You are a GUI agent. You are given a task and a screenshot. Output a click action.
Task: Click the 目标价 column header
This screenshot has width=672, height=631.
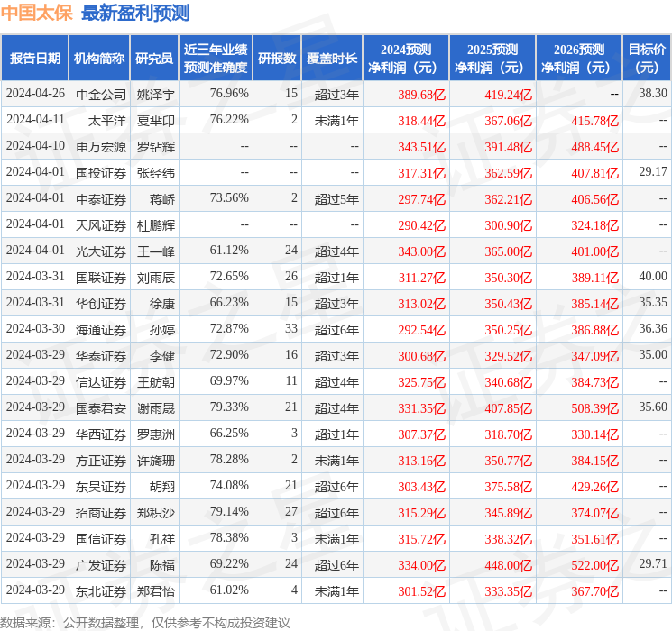(647, 58)
